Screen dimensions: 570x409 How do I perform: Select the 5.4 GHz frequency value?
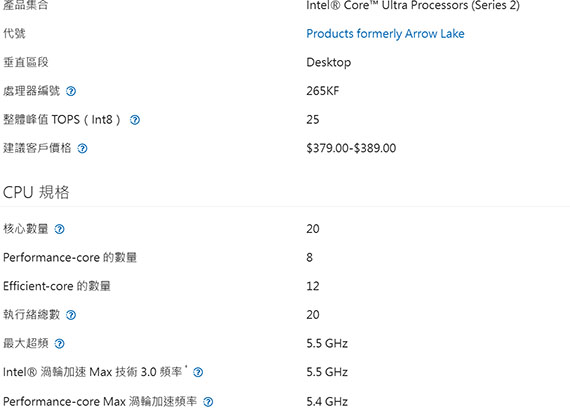pyautogui.click(x=327, y=401)
